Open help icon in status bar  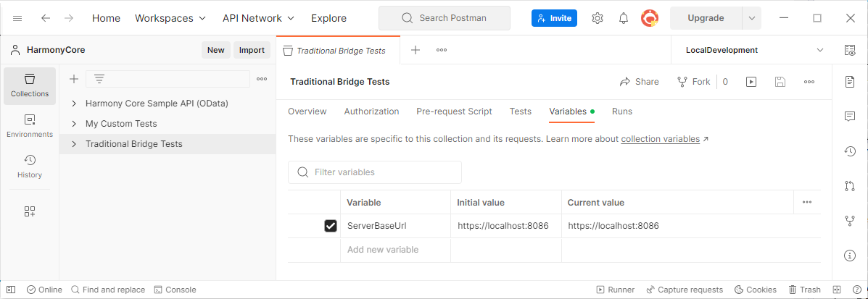856,290
